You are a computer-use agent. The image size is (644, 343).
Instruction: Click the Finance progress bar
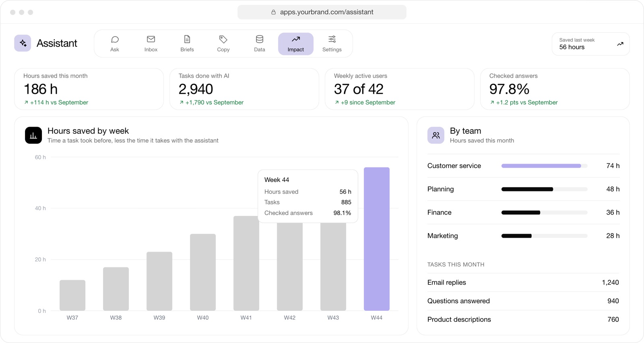coord(545,213)
